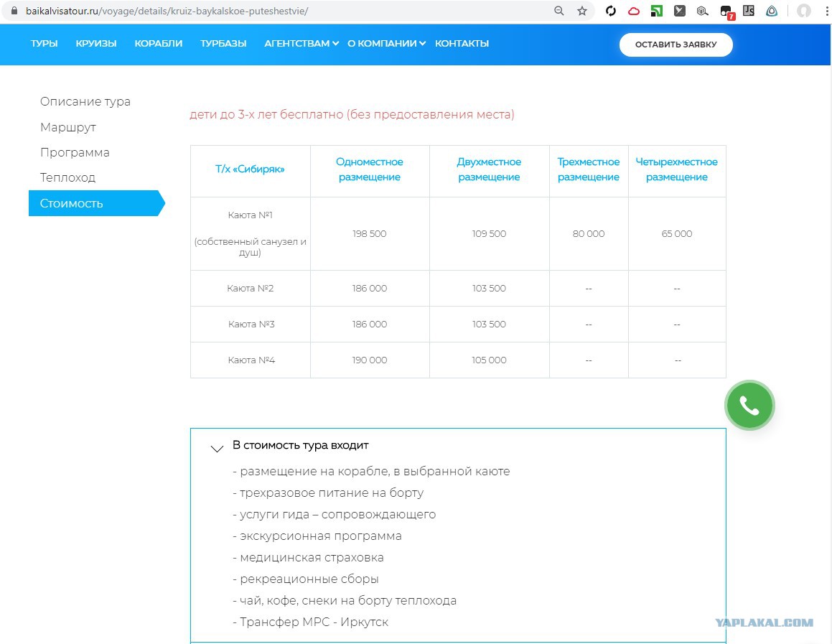Open the dark gray Y-shaped extension icon
The height and width of the screenshot is (644, 832).
click(680, 11)
